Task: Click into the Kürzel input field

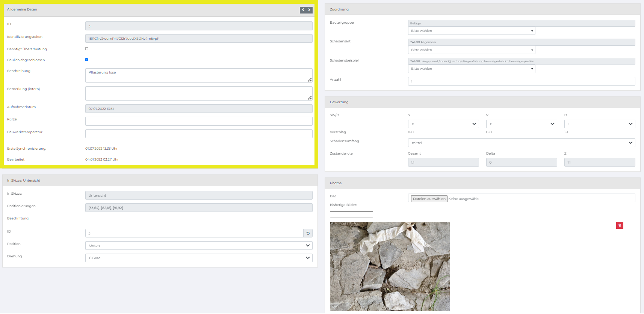Action: click(199, 121)
